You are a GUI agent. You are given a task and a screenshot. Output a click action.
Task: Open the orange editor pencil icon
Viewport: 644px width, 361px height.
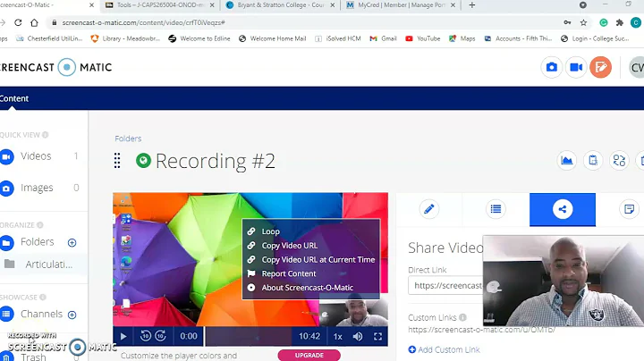(x=600, y=67)
